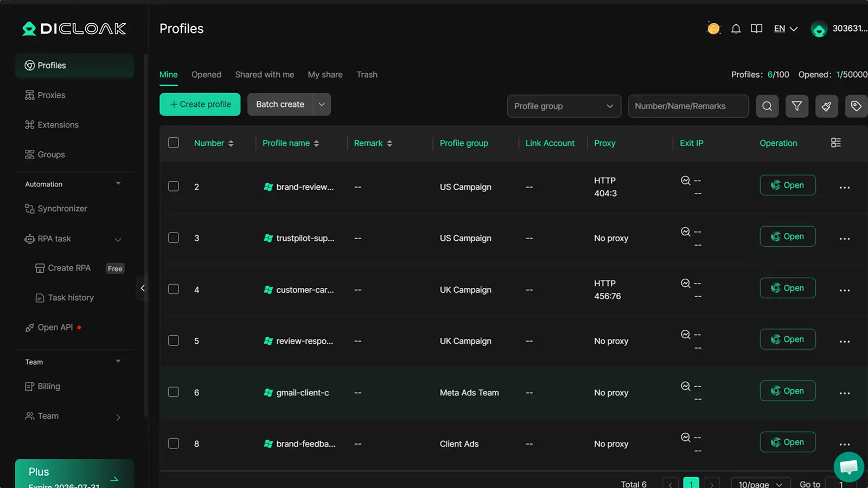Open the EN language dropdown
The image size is (868, 488).
tap(786, 29)
